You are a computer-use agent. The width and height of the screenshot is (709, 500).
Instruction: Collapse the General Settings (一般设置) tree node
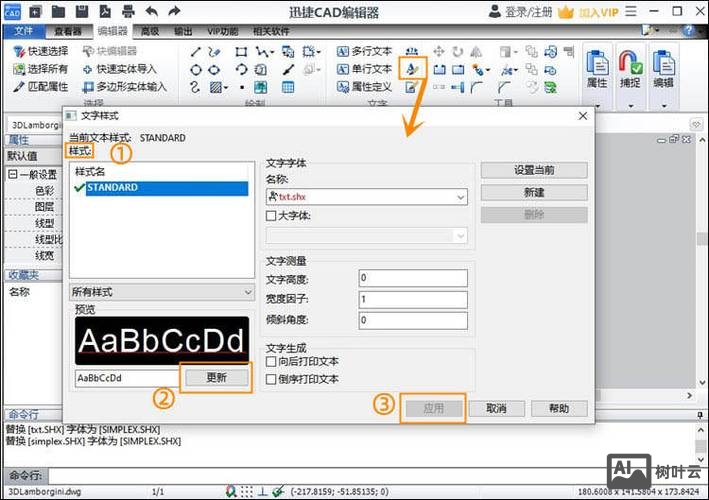tap(13, 175)
